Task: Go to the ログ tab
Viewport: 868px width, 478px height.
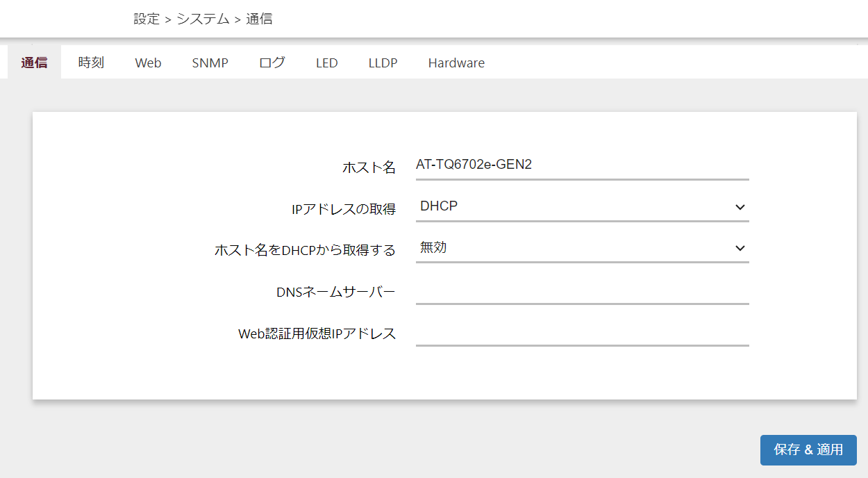Action: 272,63
